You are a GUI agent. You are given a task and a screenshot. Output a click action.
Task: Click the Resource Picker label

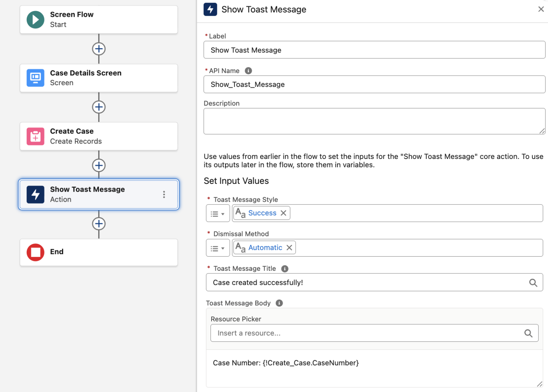[236, 319]
